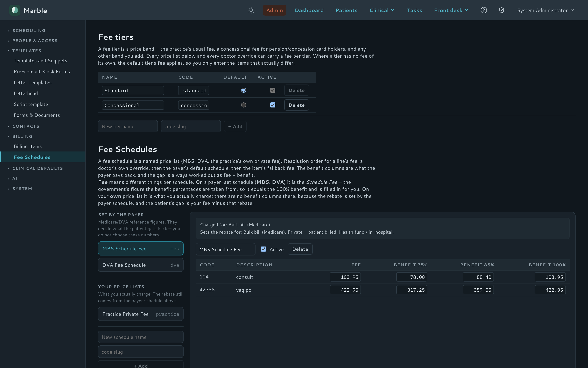The height and width of the screenshot is (368, 588).
Task: Uncheck Active for MBS Schedule Fee
Action: click(263, 249)
